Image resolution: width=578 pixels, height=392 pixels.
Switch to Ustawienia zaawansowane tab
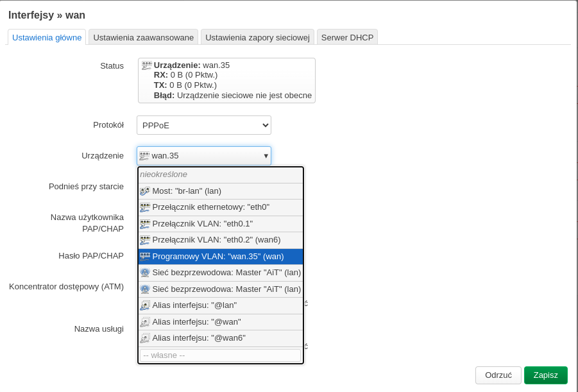(x=143, y=37)
